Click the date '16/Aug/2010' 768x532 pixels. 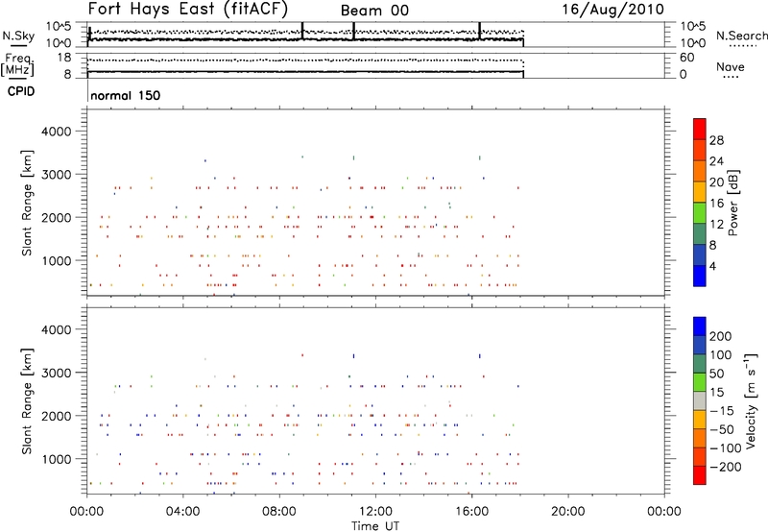612,10
